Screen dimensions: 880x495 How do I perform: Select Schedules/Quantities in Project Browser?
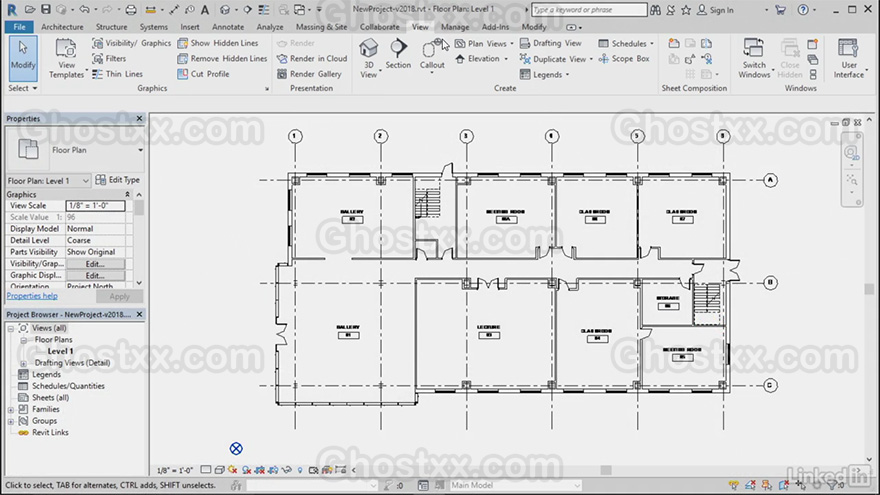68,386
